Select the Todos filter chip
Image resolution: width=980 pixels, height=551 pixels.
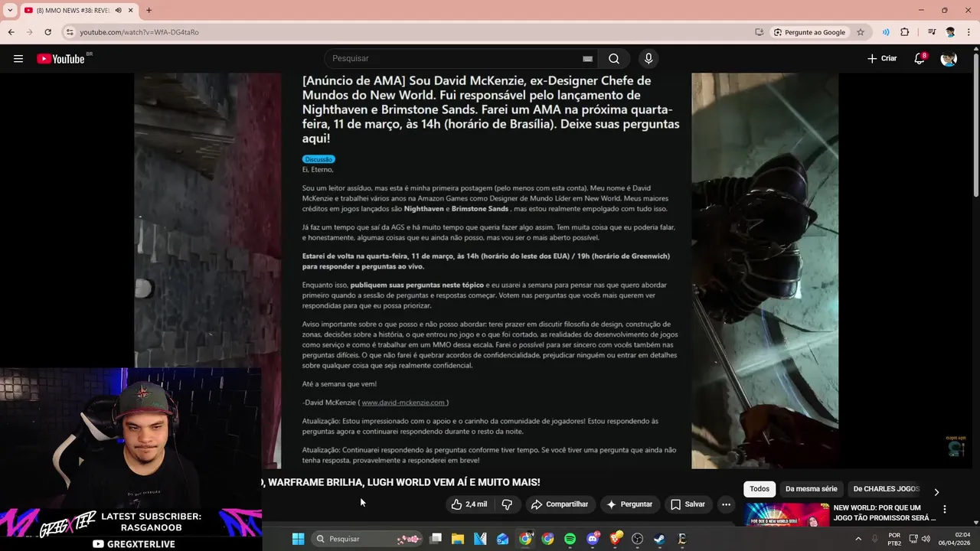tap(759, 489)
